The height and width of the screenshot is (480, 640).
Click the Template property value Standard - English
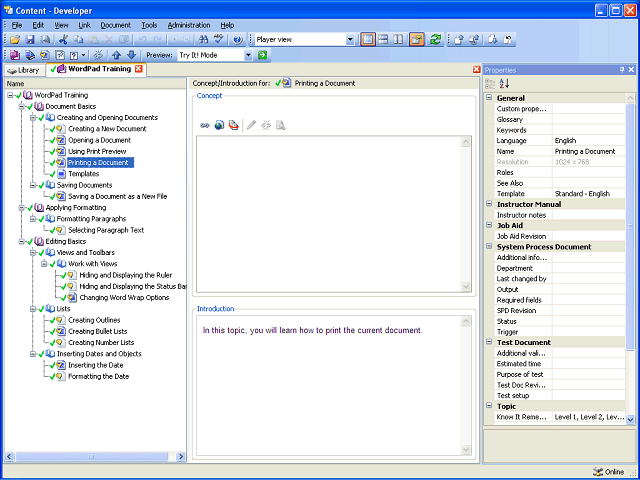[582, 193]
